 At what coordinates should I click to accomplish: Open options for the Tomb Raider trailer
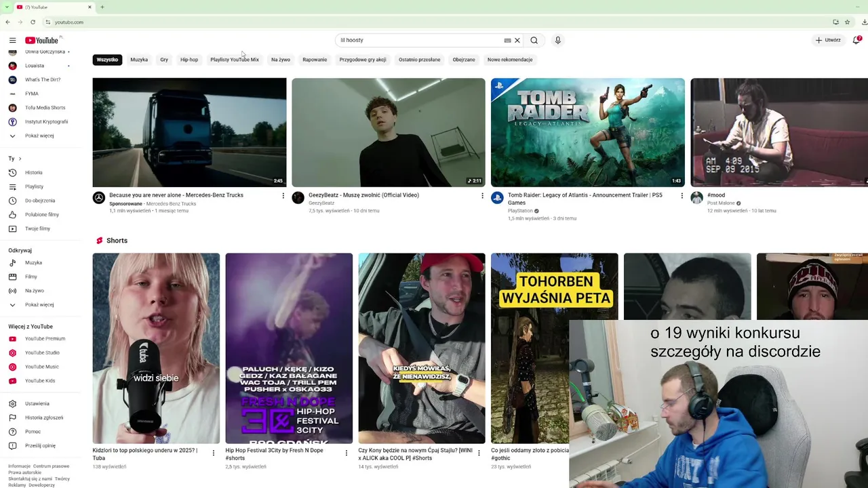coord(682,195)
